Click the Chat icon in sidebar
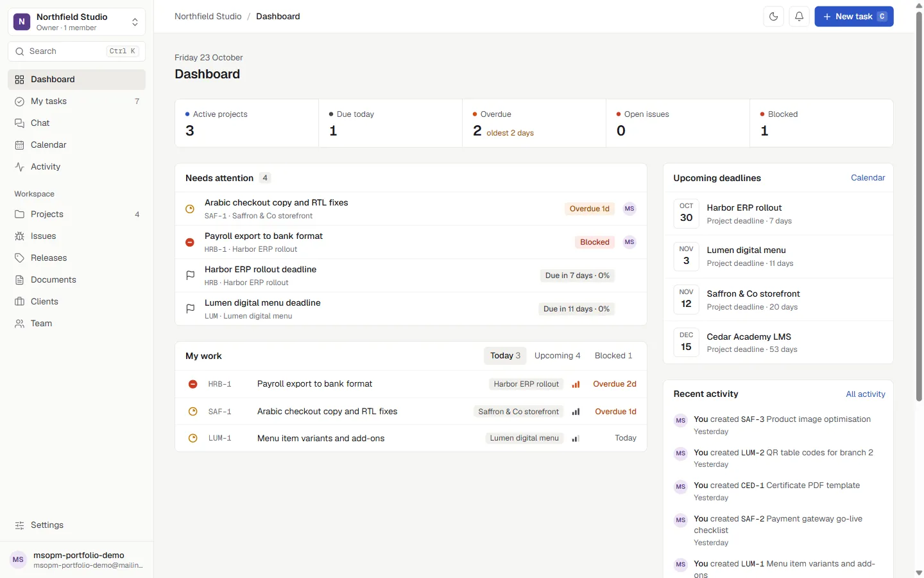Screen dimensions: 924x578 (19, 123)
